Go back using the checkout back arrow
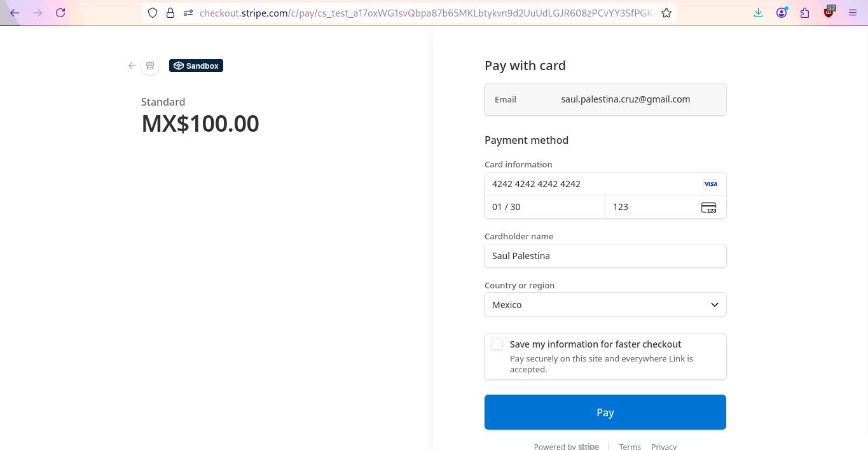 pos(132,66)
